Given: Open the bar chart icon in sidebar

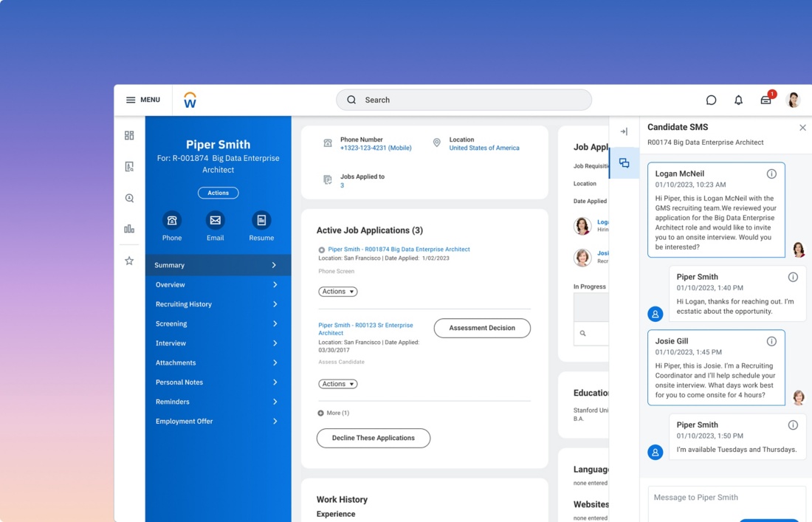Looking at the screenshot, I should pos(129,229).
